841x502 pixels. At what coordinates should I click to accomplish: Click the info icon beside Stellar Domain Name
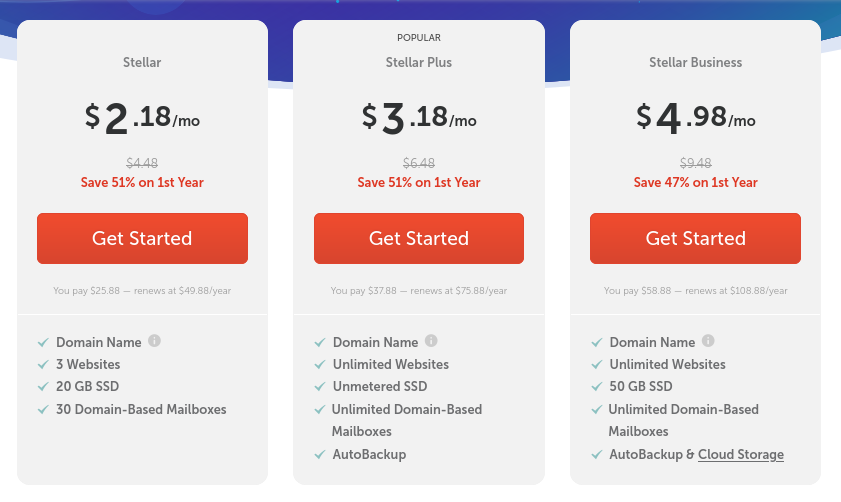[154, 341]
